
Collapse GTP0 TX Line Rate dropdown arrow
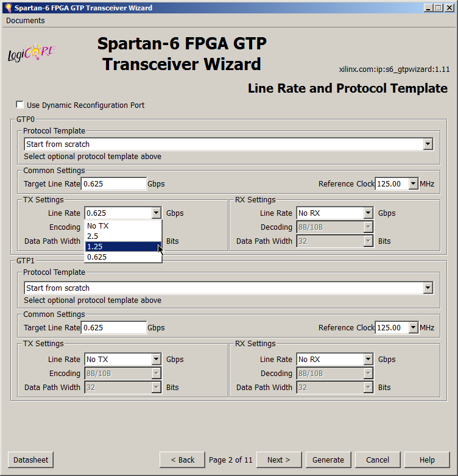coord(156,213)
